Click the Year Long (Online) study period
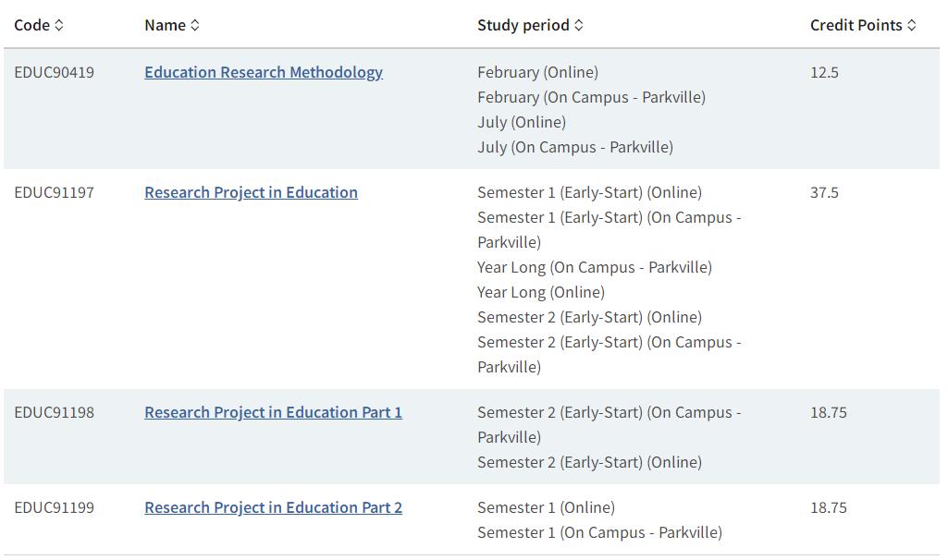The width and height of the screenshot is (948, 560). tap(541, 292)
